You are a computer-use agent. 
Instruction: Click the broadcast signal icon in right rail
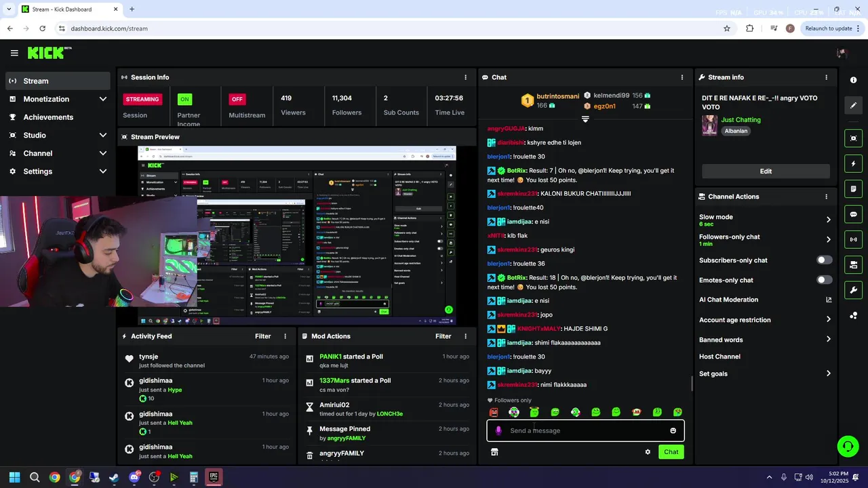tap(853, 239)
